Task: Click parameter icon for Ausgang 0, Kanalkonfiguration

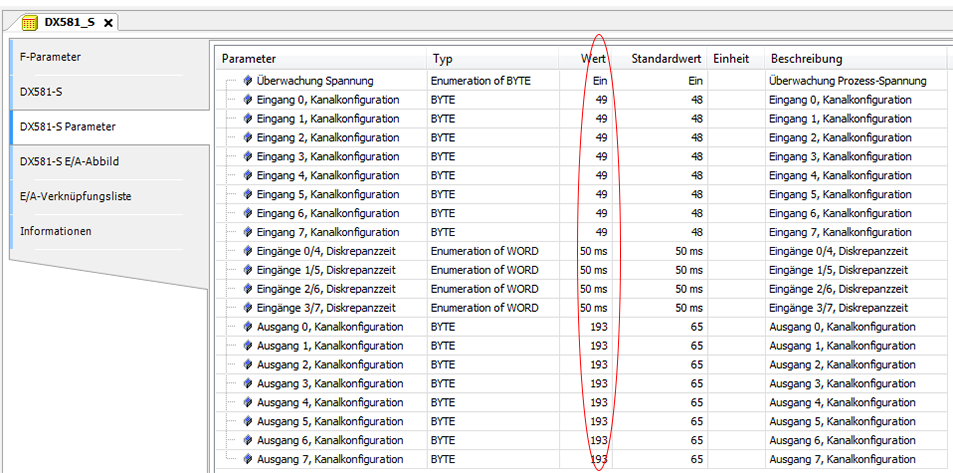Action: tap(247, 327)
